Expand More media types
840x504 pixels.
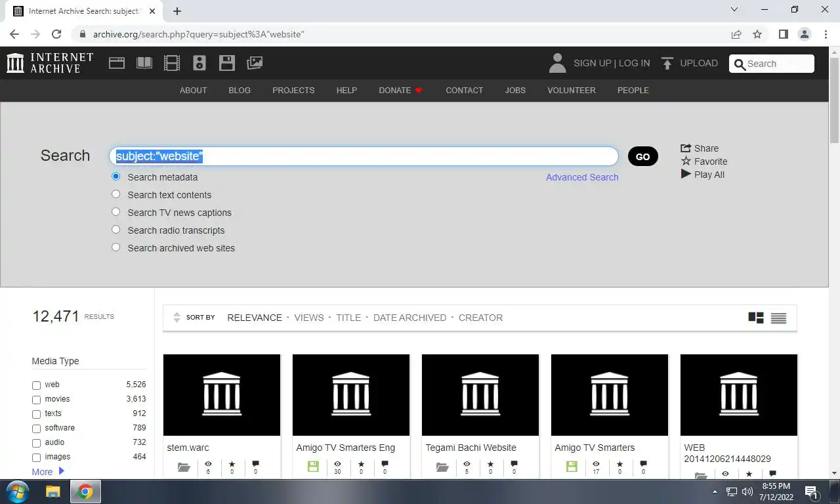click(48, 472)
